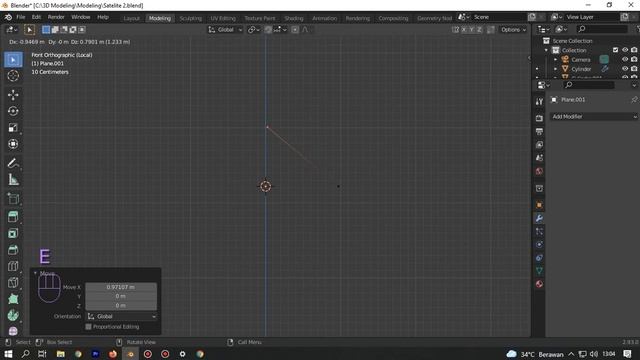The width and height of the screenshot is (640, 360).
Task: Open the Object Constraints properties tab
Action: (x=539, y=258)
